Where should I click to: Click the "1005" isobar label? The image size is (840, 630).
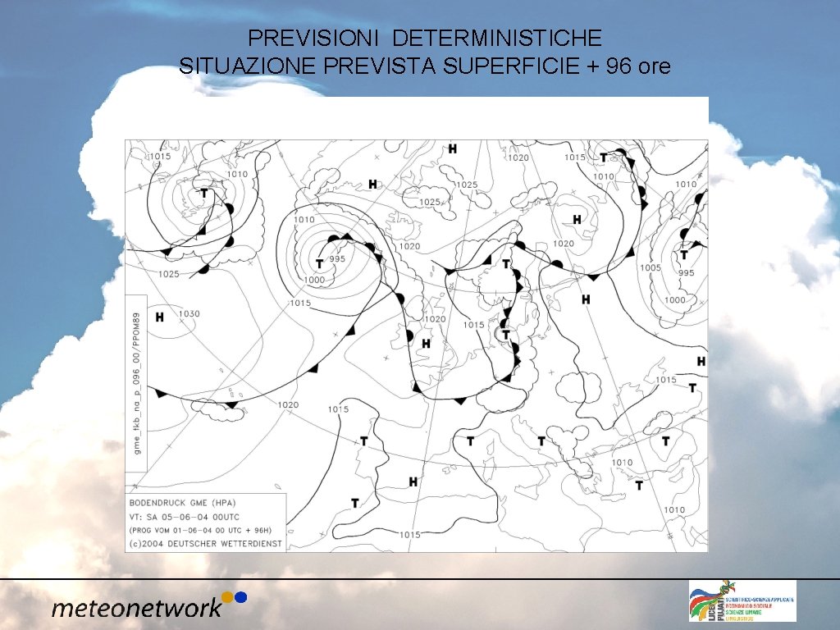[x=651, y=268]
